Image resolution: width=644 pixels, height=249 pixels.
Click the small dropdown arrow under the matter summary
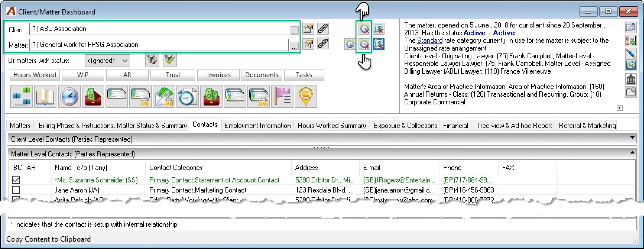(x=620, y=108)
